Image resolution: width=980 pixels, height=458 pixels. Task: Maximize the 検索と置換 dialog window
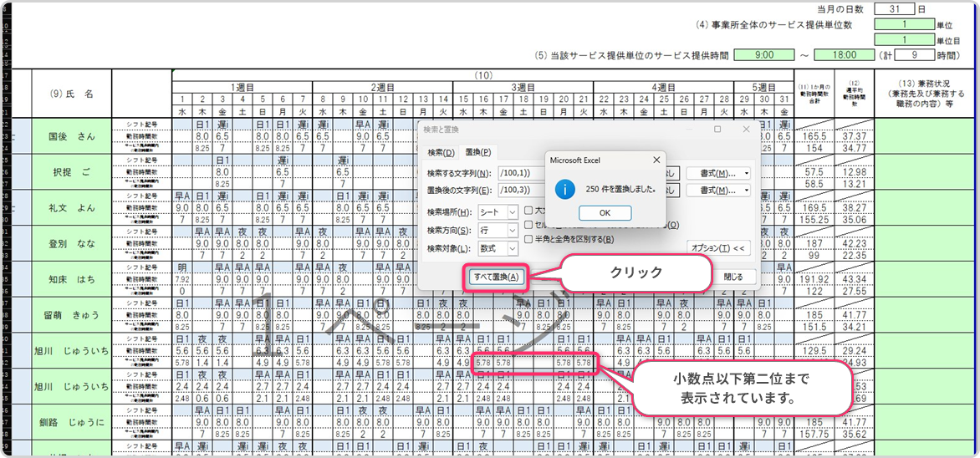717,130
